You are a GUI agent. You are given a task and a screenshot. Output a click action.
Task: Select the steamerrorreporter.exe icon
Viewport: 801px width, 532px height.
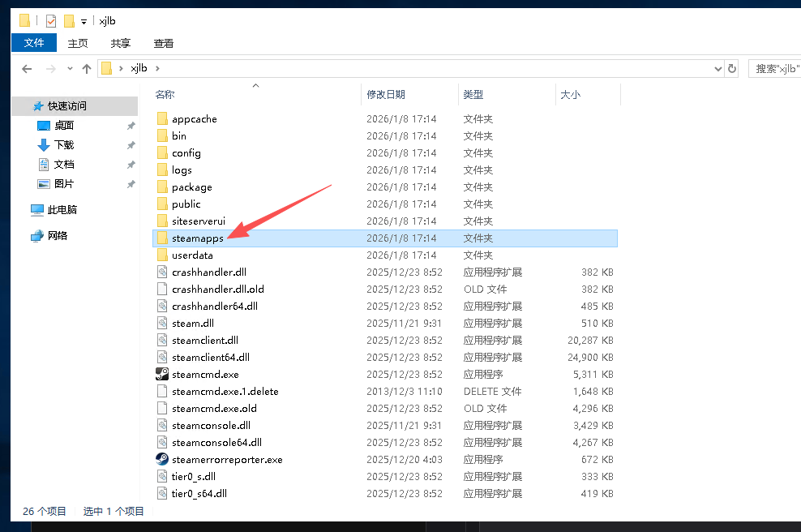(162, 460)
